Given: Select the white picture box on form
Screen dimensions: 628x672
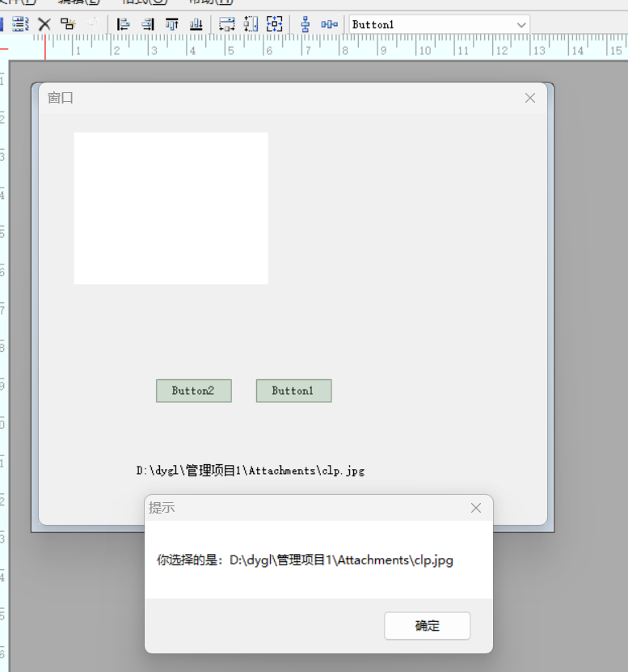Looking at the screenshot, I should point(171,208).
